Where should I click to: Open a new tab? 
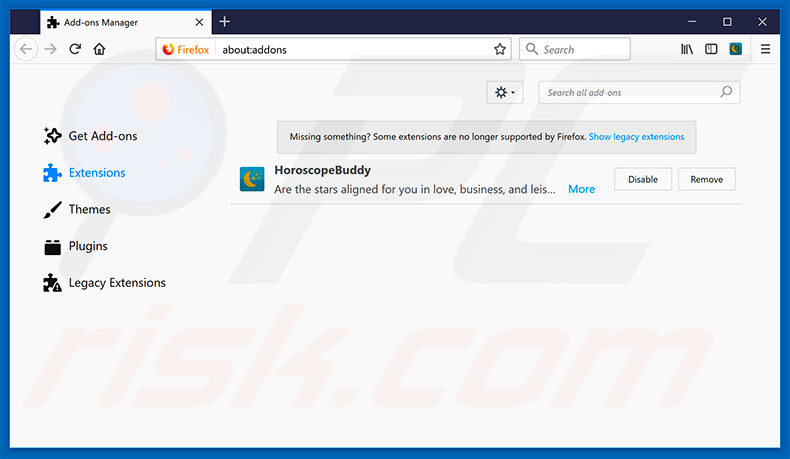click(225, 22)
